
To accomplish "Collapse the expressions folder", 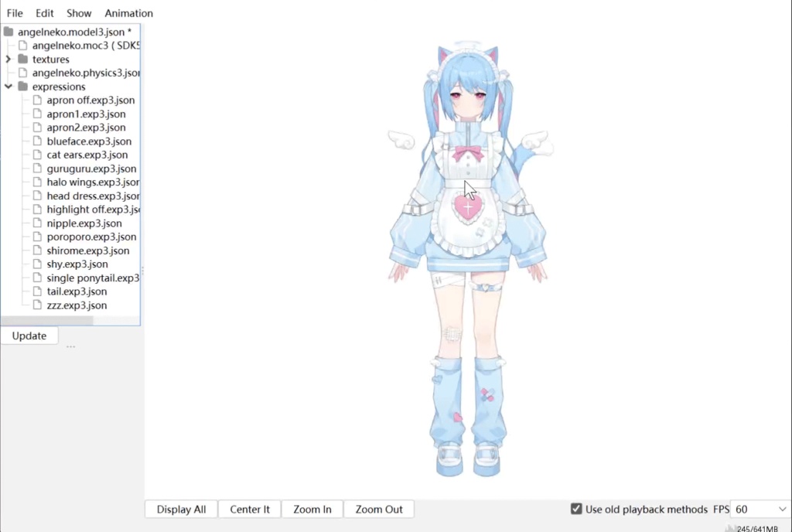I will pos(8,87).
